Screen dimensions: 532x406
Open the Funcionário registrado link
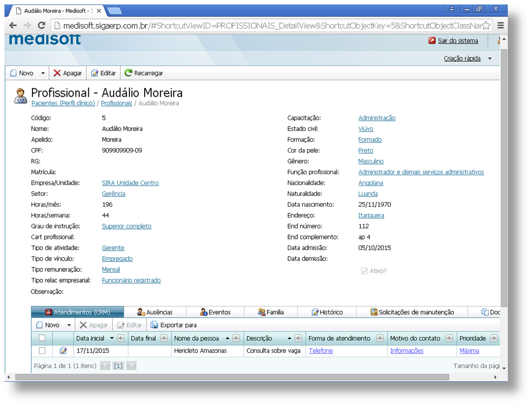pyautogui.click(x=131, y=280)
